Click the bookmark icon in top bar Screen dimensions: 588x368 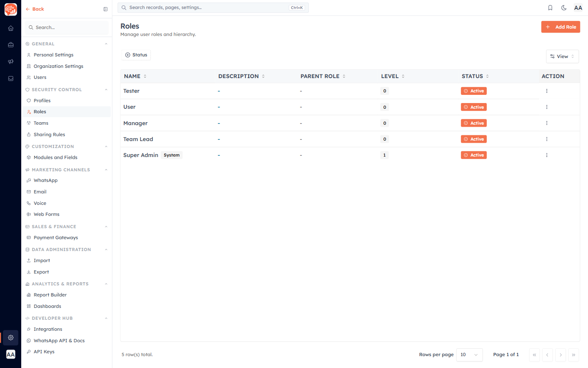(x=550, y=8)
